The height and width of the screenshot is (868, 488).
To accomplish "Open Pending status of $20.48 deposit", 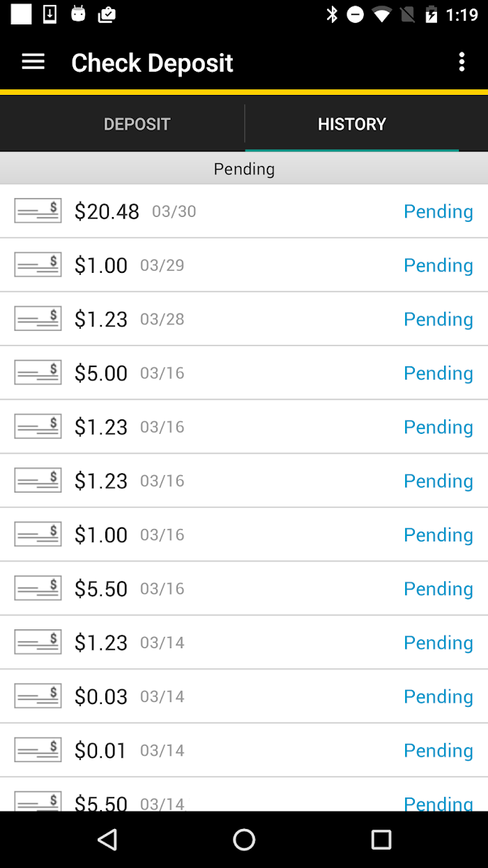I will 438,211.
